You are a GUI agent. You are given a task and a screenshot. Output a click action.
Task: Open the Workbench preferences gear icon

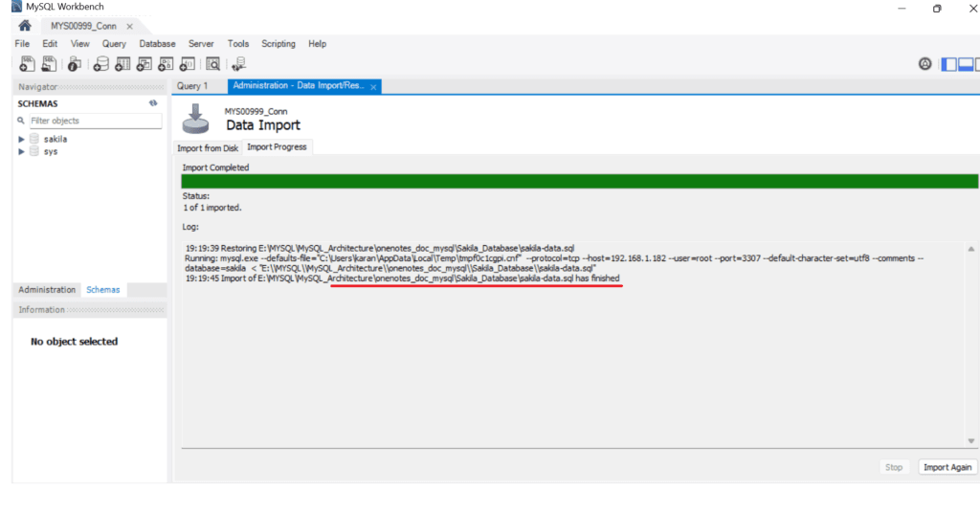coord(925,64)
